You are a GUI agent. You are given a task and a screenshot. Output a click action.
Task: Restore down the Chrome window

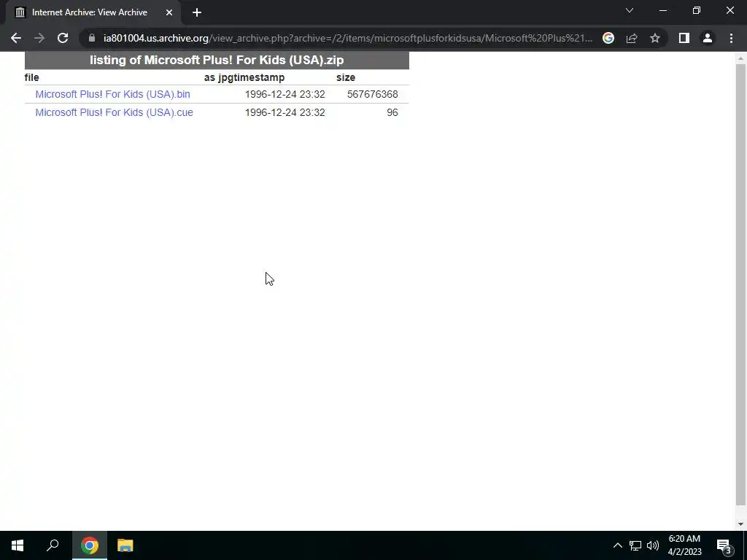[x=697, y=10]
